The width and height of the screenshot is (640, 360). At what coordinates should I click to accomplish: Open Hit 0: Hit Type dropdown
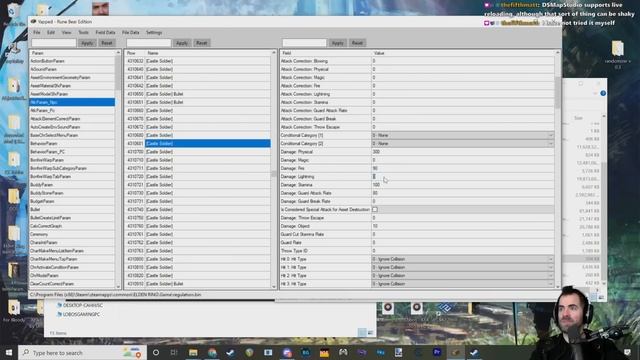click(x=462, y=259)
